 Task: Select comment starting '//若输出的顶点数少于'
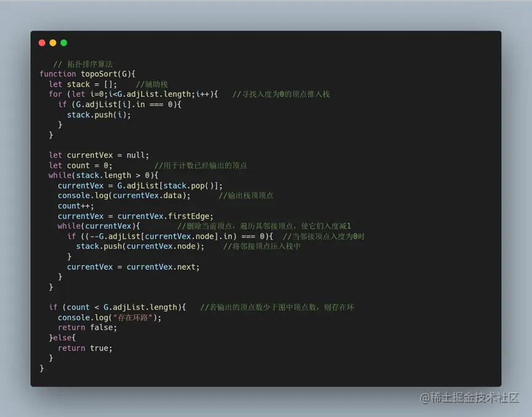coord(277,308)
